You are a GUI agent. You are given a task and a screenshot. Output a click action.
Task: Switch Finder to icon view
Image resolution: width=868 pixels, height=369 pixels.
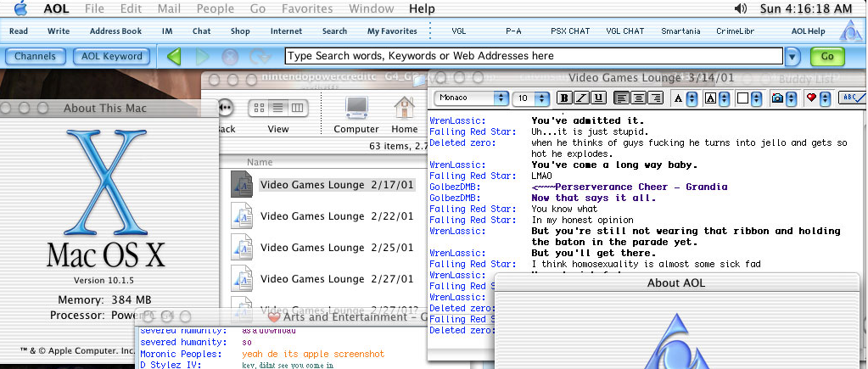coord(259,108)
